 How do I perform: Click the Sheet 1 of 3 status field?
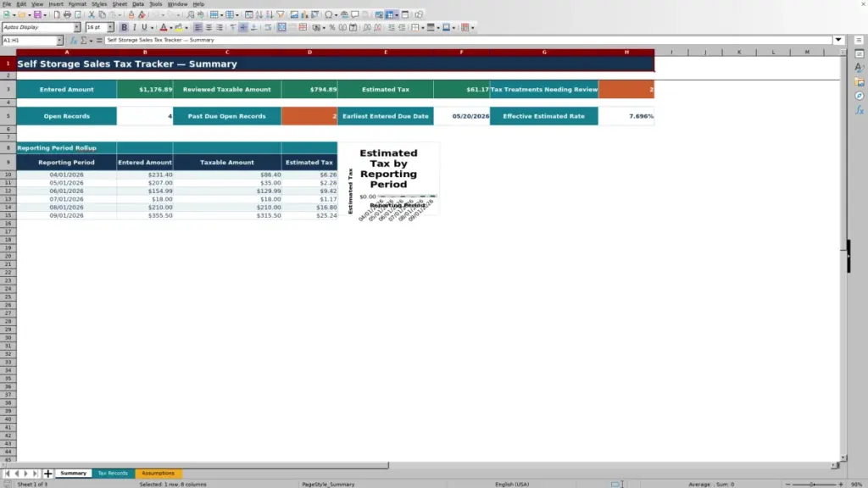coord(33,485)
